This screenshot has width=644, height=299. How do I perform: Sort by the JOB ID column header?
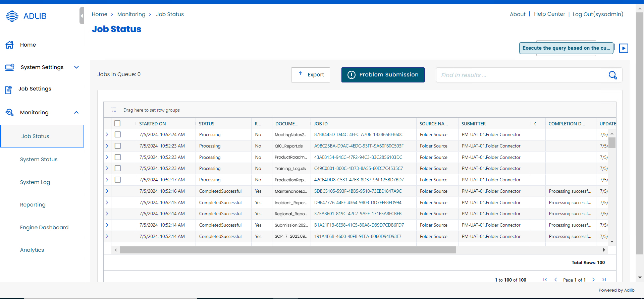click(x=321, y=124)
